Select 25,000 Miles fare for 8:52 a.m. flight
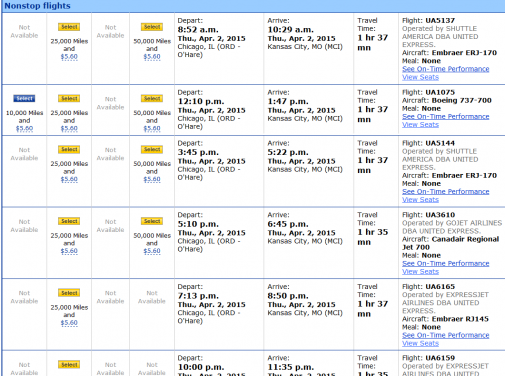This screenshot has height=376, width=505. pos(69,27)
